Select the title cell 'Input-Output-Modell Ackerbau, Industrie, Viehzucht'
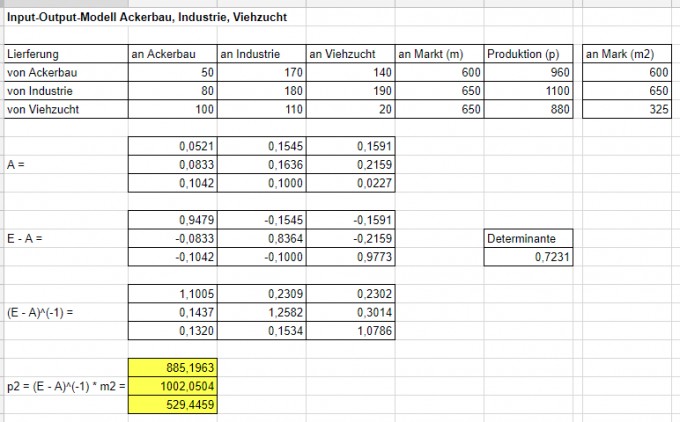 147,17
